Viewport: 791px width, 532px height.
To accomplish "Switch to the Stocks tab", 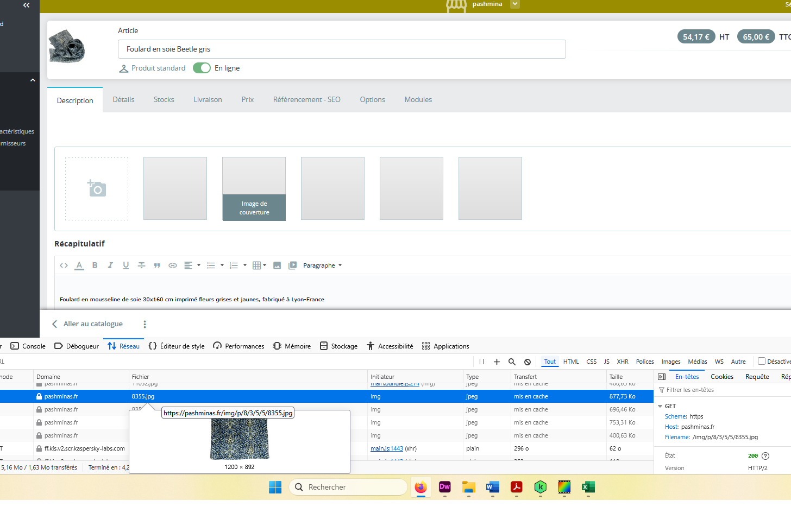I will 164,99.
